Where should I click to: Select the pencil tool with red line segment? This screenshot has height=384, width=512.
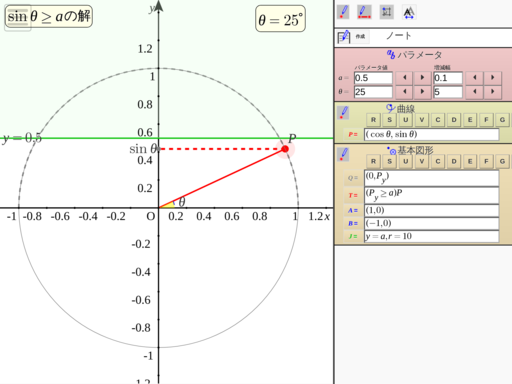point(364,12)
